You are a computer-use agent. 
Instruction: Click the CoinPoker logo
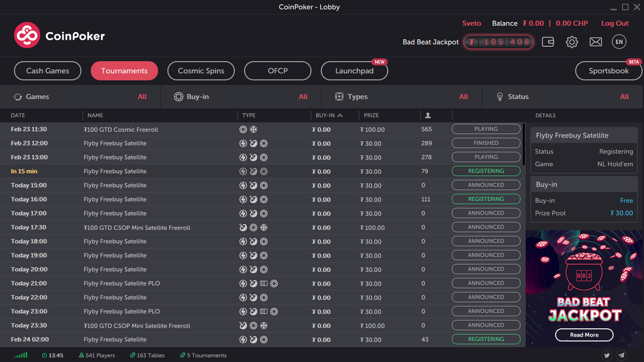tap(59, 35)
